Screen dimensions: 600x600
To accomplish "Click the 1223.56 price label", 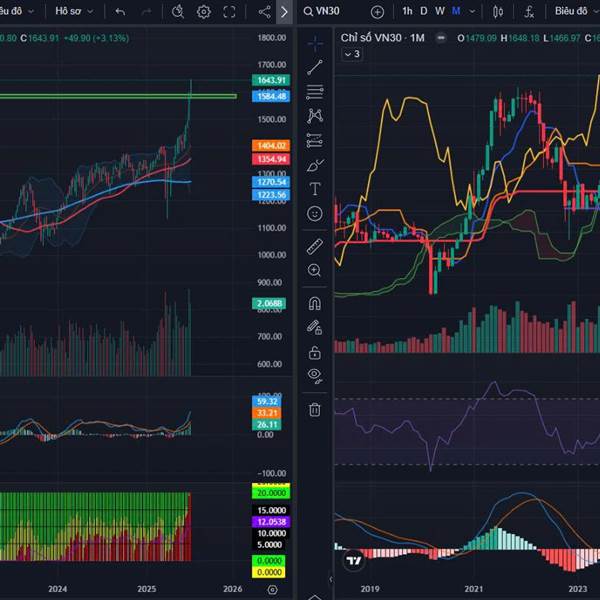I will (x=271, y=195).
